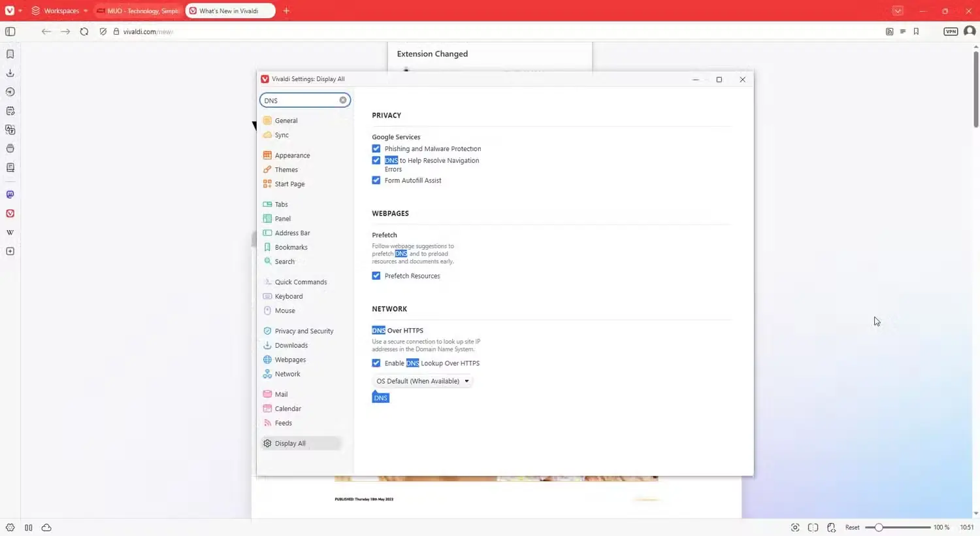
Task: Toggle the Form Autofill Assist checkbox
Action: coord(376,180)
